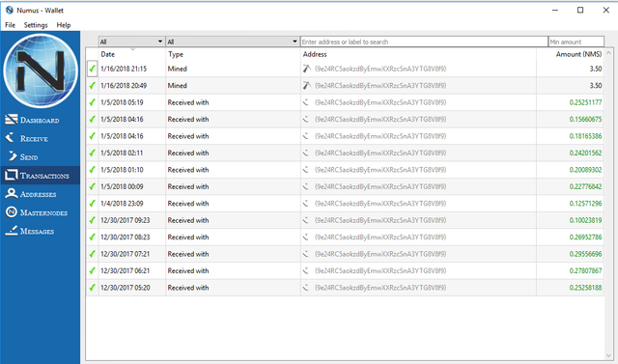Click received icon of 12/30/2017 09:23 row

click(305, 220)
